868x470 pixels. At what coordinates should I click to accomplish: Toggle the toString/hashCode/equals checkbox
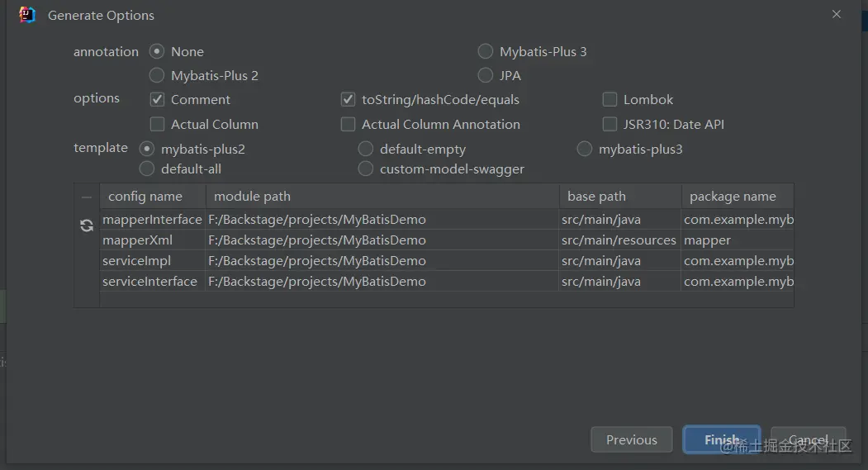(348, 100)
